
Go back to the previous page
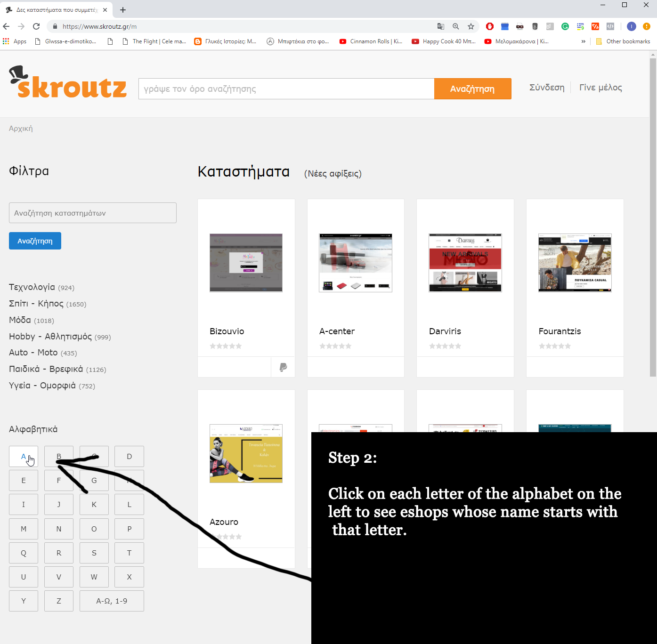6,26
